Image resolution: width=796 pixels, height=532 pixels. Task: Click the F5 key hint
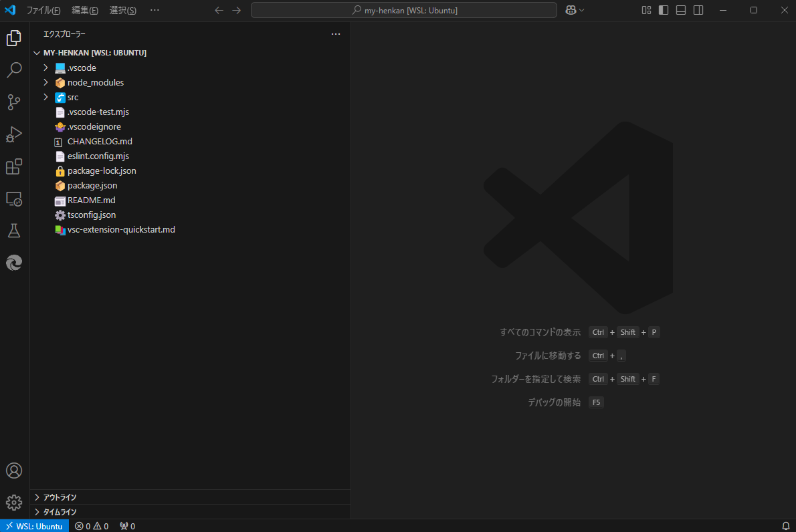[596, 402]
